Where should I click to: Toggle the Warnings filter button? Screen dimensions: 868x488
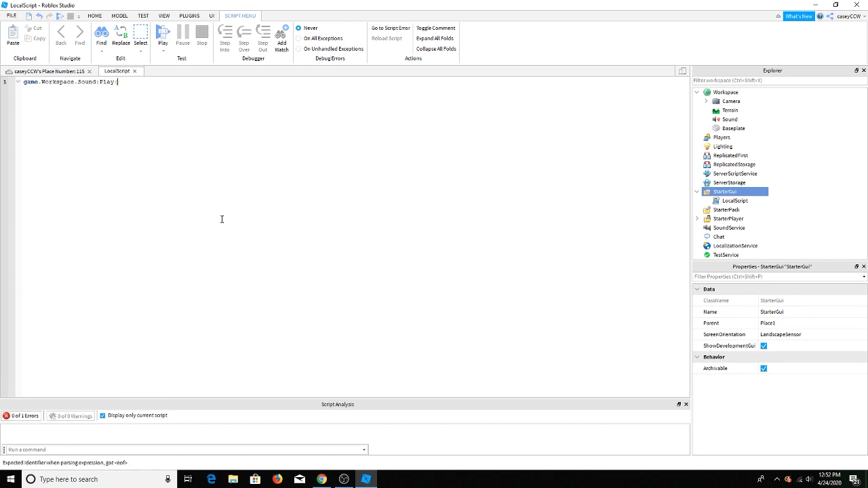click(x=71, y=415)
